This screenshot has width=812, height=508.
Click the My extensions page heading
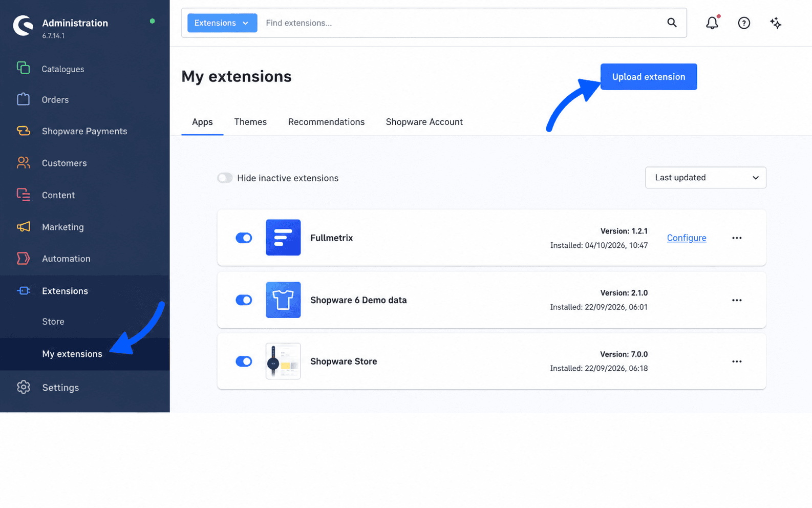click(x=237, y=76)
